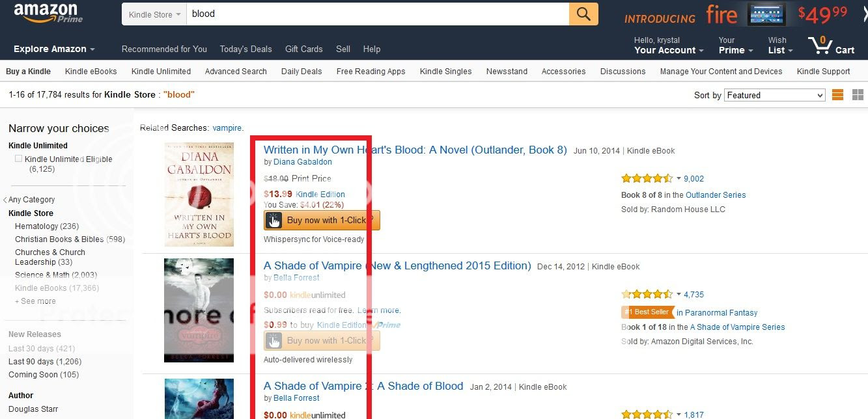Click star rating for Written in My Own Heart's Blood
This screenshot has width=868, height=419.
coord(647,178)
